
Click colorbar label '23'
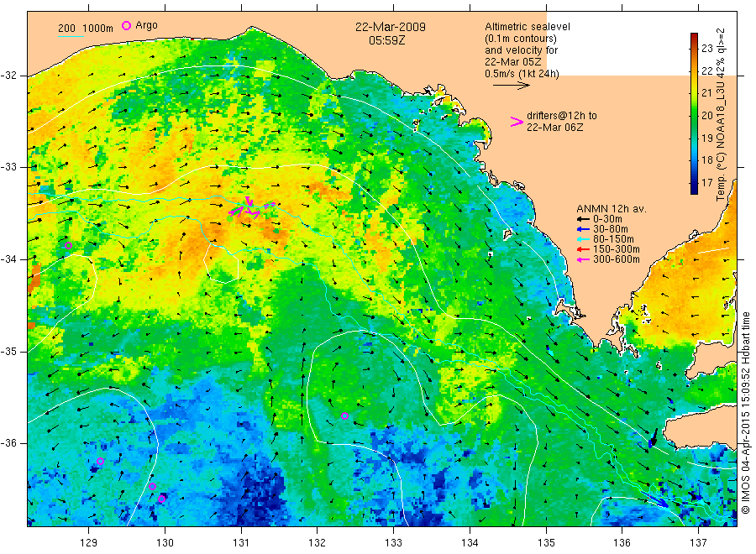pos(706,48)
